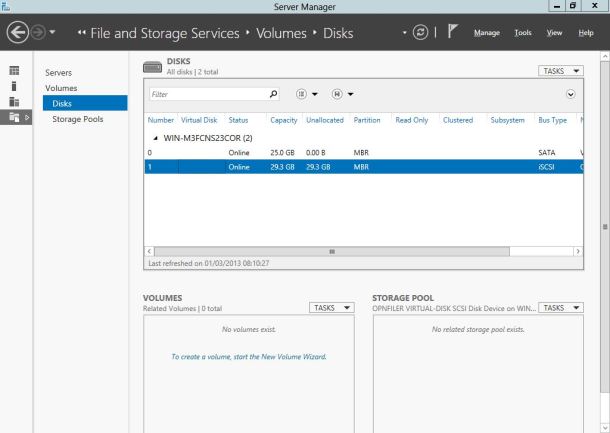Click the Forward navigation arrow

click(38, 32)
